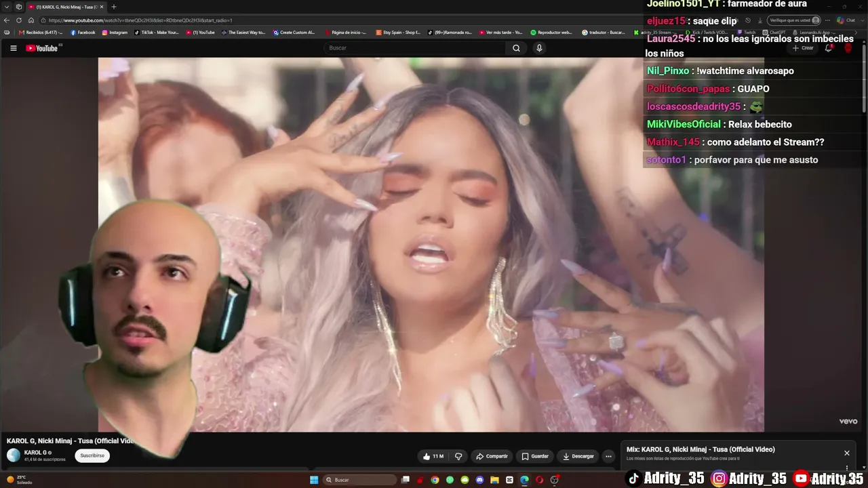Image resolution: width=868 pixels, height=488 pixels.
Task: Open the Página de inicio bookmark
Action: 346,33
